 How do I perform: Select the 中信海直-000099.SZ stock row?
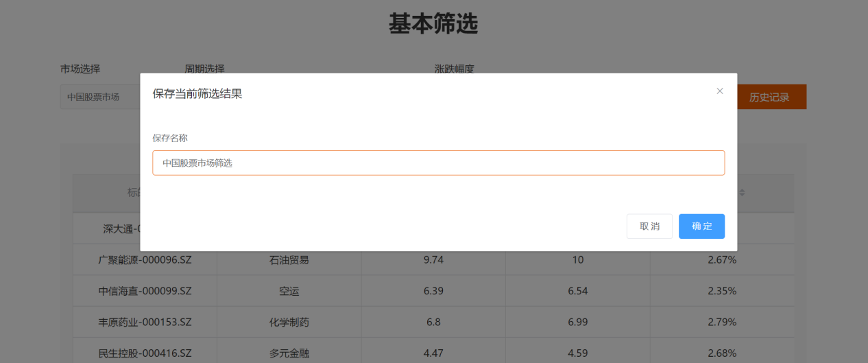tap(145, 291)
